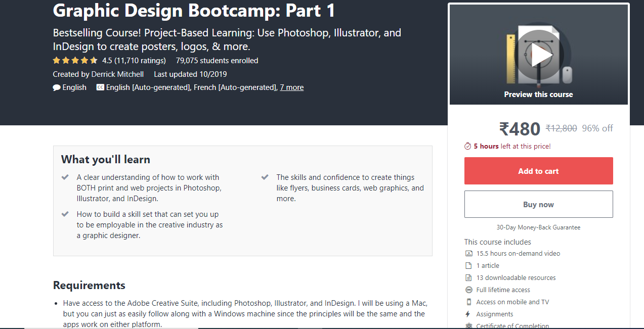Click 'English [Auto-generated], French' subtitles text
This screenshot has width=644, height=329.
coord(192,87)
